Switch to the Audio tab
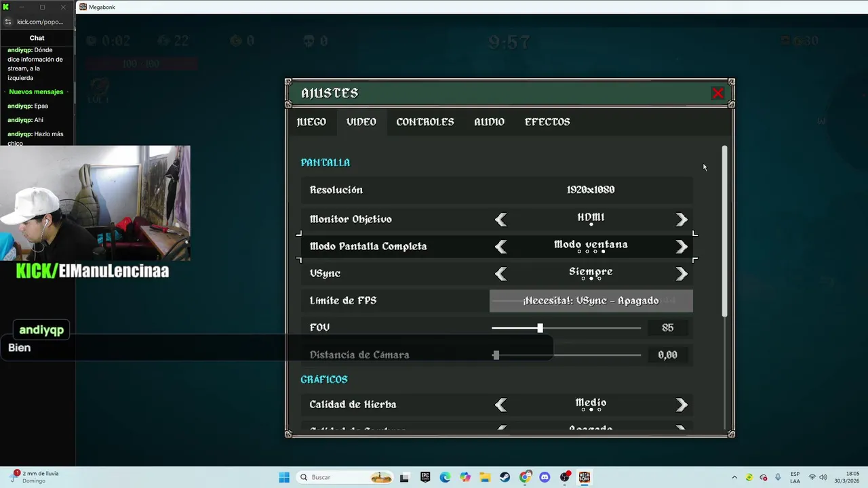This screenshot has height=488, width=868. [x=489, y=122]
